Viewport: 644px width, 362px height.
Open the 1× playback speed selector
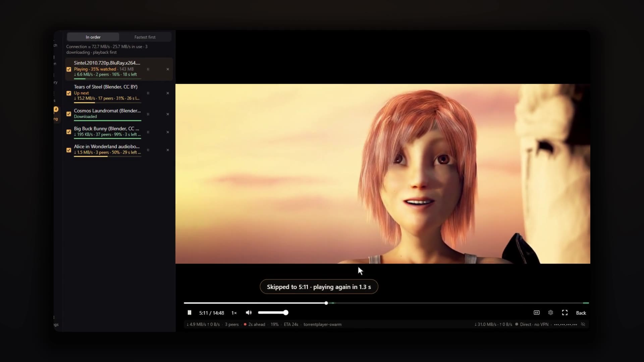[x=234, y=313]
